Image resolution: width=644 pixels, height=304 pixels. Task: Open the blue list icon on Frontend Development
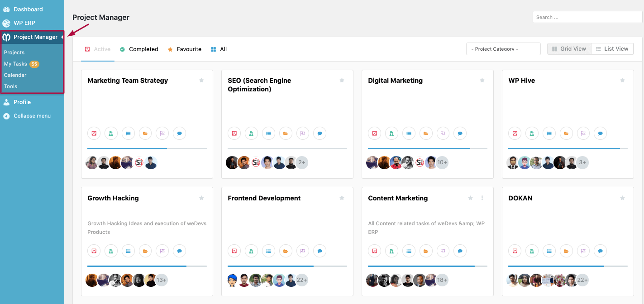coord(268,251)
